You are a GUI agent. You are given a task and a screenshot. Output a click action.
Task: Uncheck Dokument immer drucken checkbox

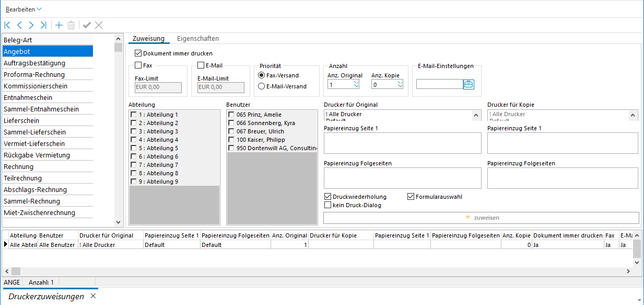(138, 53)
